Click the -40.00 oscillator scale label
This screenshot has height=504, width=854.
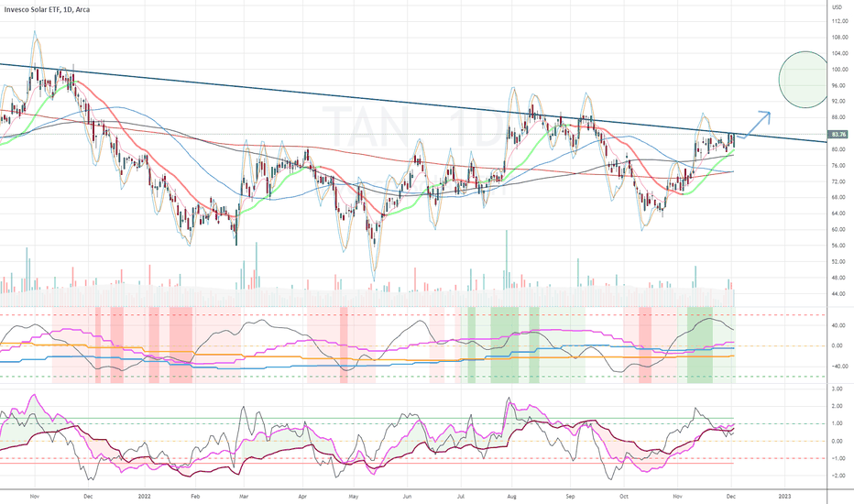[838, 367]
